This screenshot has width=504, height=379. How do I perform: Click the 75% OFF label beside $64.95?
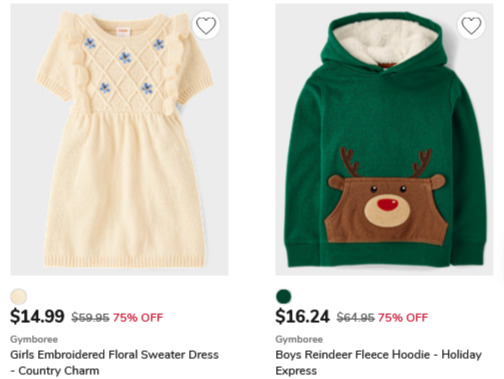point(403,317)
